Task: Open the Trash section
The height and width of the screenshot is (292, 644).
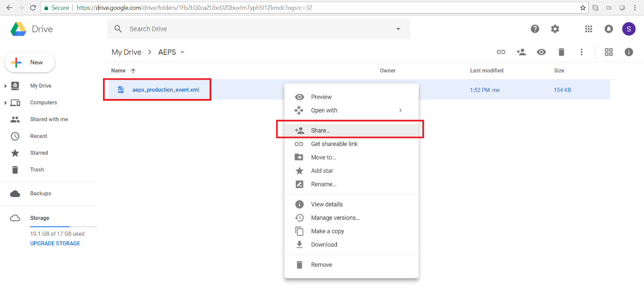Action: click(37, 170)
